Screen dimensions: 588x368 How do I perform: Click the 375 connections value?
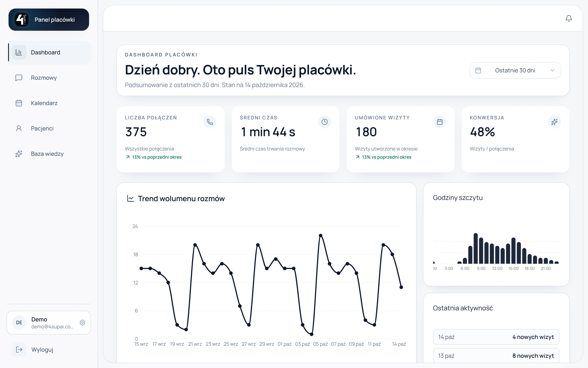[x=136, y=132]
